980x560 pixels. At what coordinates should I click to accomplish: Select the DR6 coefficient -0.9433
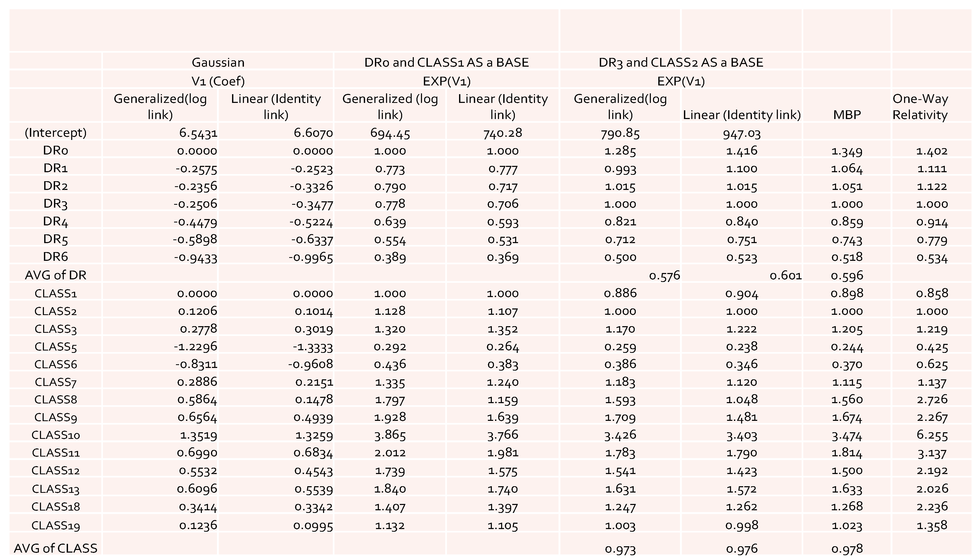(195, 257)
